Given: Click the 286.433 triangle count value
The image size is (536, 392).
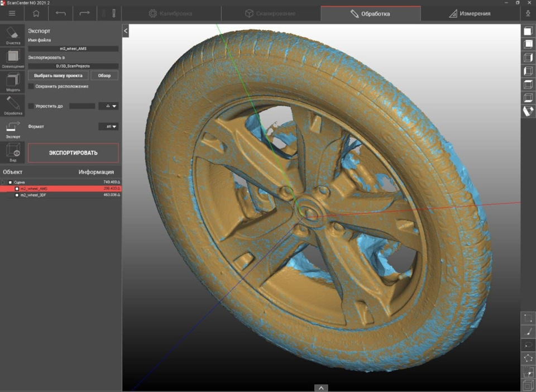Looking at the screenshot, I should click(112, 189).
